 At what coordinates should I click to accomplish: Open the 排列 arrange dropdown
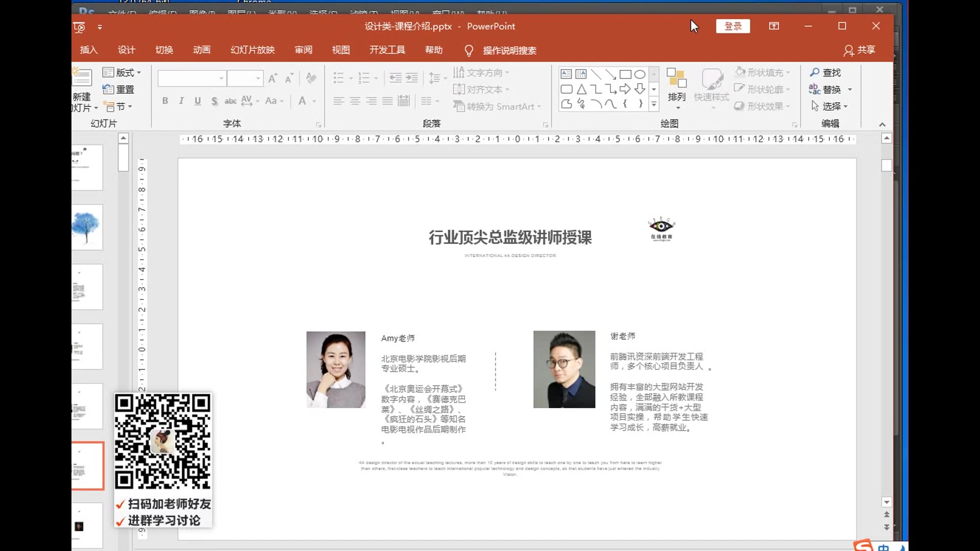click(677, 88)
